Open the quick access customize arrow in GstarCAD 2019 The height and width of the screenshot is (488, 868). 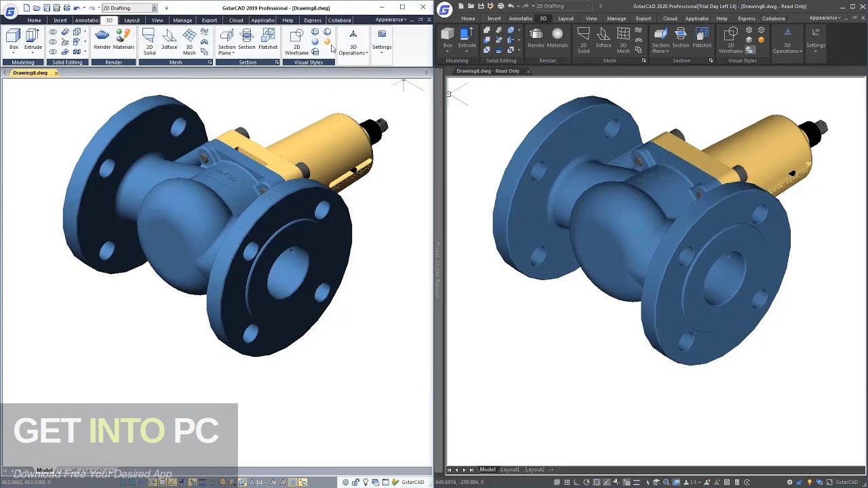pyautogui.click(x=166, y=8)
